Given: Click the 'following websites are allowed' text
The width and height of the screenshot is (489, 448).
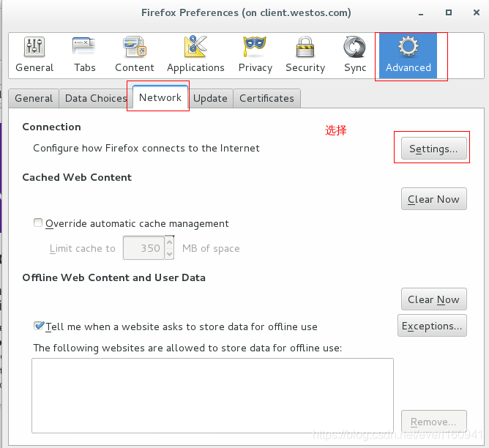Looking at the screenshot, I should pos(187,348).
